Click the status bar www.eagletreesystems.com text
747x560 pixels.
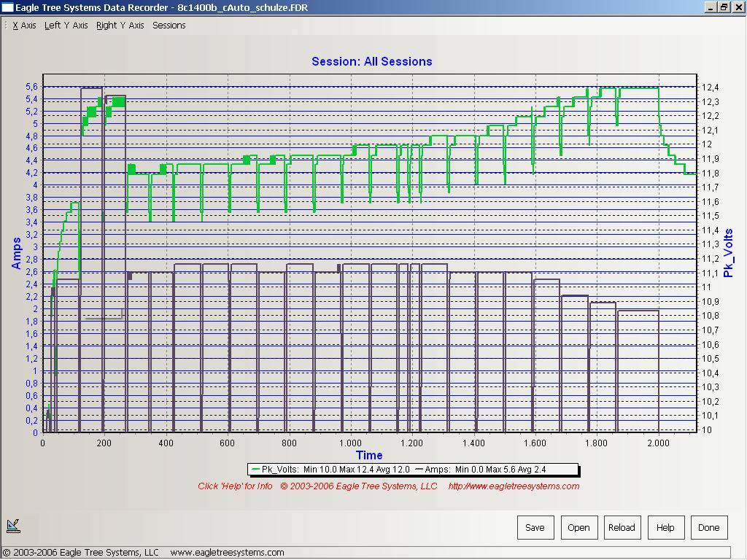pos(228,553)
